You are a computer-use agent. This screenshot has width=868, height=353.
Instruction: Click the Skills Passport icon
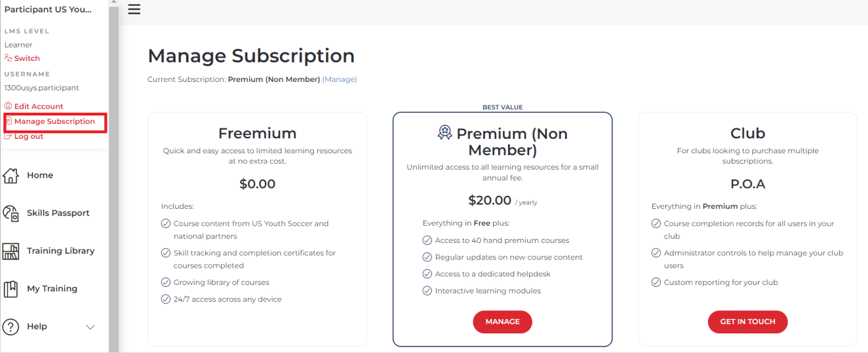[x=10, y=214]
